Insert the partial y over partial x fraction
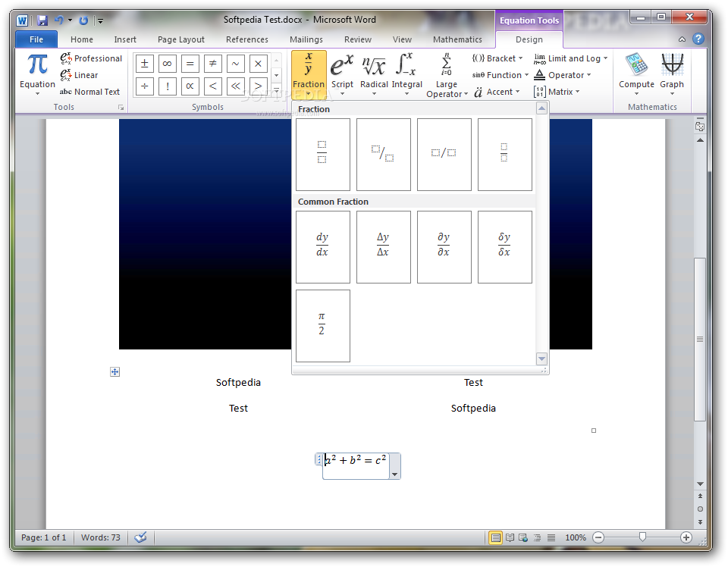The width and height of the screenshot is (728, 567). (444, 247)
